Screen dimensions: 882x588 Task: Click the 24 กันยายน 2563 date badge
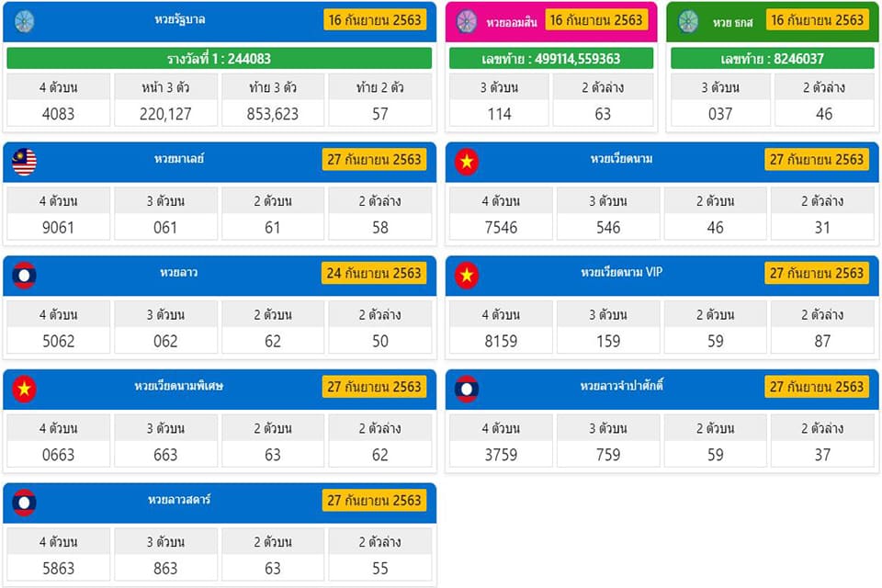tap(374, 274)
